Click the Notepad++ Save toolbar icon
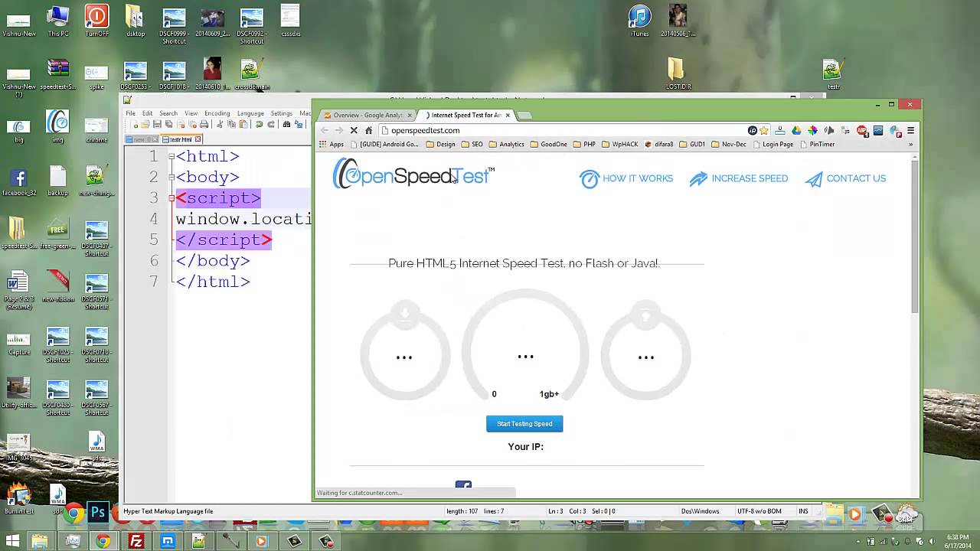This screenshot has height=551, width=980. coord(157,125)
